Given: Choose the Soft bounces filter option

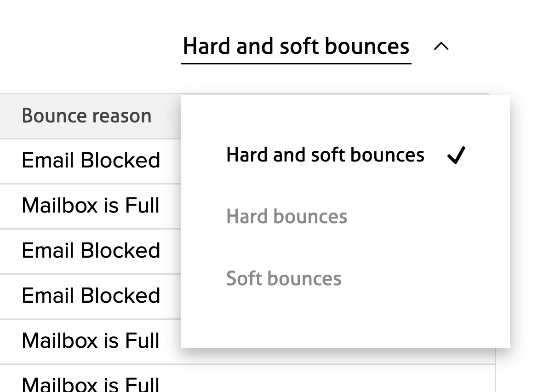Looking at the screenshot, I should click(x=284, y=279).
